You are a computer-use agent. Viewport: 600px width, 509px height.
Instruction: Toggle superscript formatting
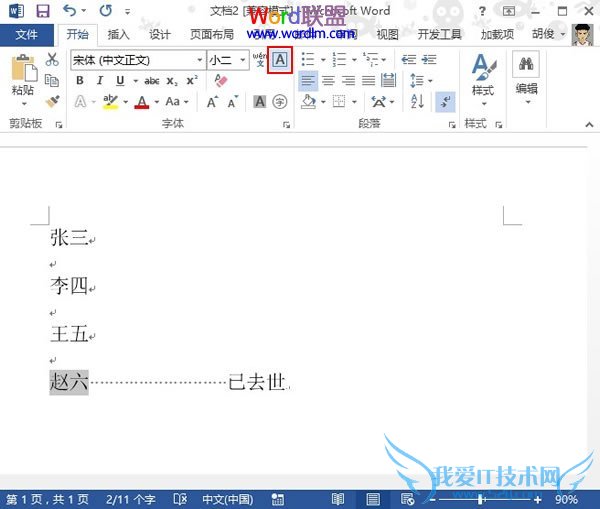[192, 80]
